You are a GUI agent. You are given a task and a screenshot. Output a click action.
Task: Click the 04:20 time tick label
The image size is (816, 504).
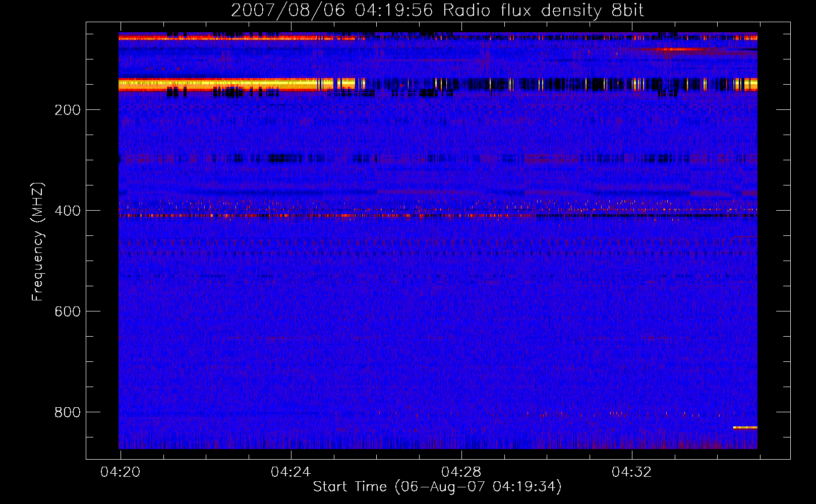(121, 472)
